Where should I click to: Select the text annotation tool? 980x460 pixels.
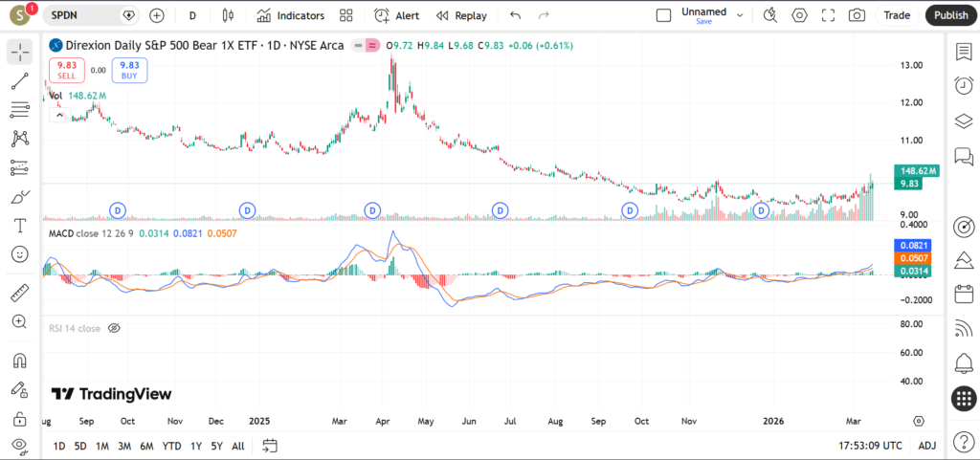click(19, 226)
